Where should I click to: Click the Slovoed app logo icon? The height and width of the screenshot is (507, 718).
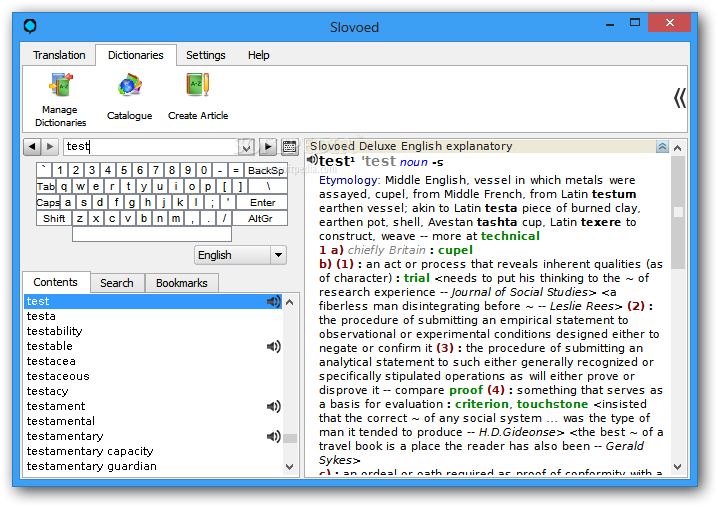[x=30, y=27]
